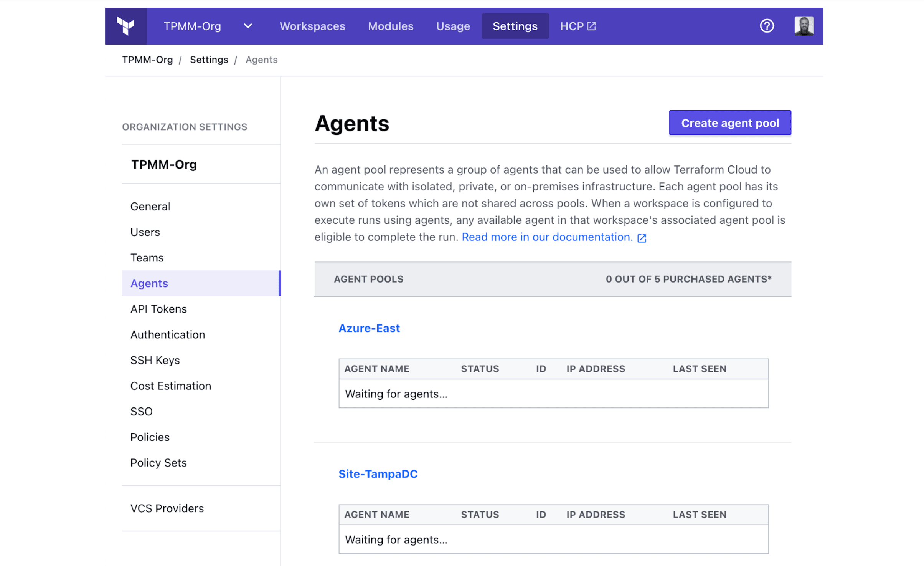Open the help question mark icon
Viewport: 924px width, 566px height.
tap(766, 26)
